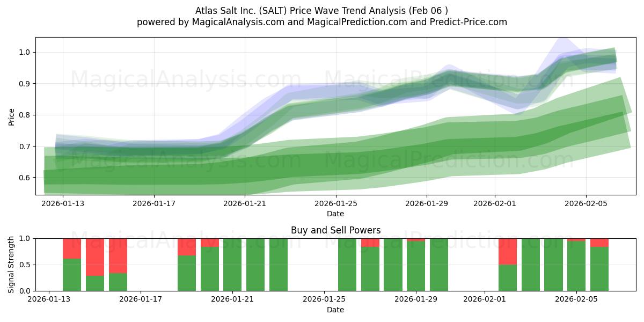Click the 'Price' y-axis label
The height and width of the screenshot is (322, 644).
coord(12,116)
